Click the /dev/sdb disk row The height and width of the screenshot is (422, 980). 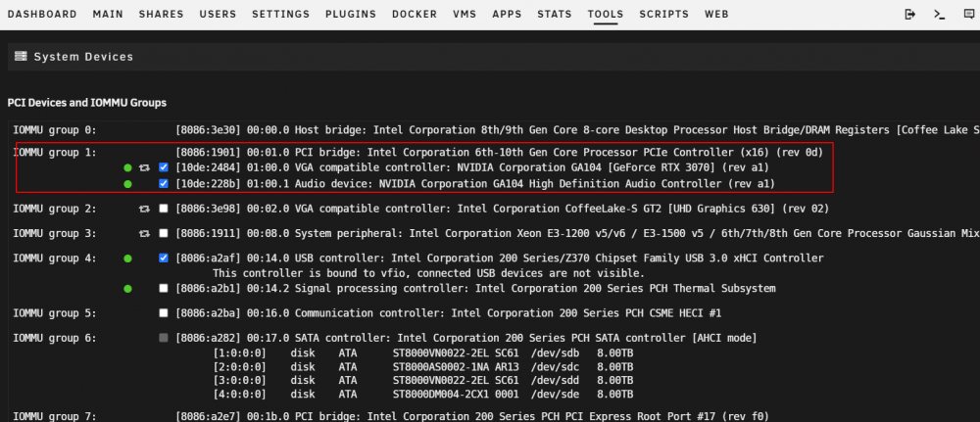pyautogui.click(x=423, y=352)
